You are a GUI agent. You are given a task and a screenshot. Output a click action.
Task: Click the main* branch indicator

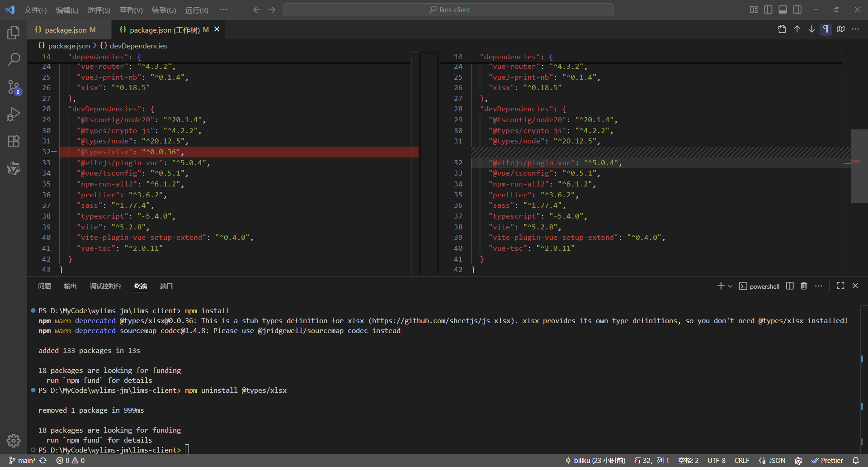pos(24,460)
